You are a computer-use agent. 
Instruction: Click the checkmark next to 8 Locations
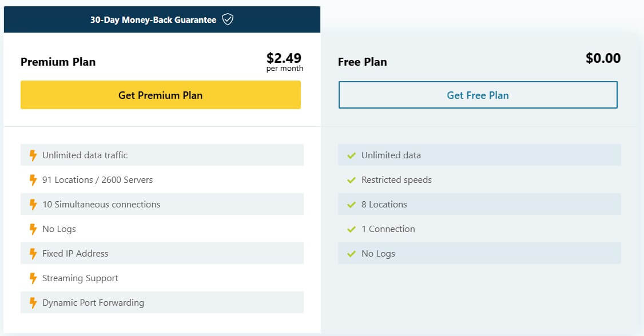(351, 204)
